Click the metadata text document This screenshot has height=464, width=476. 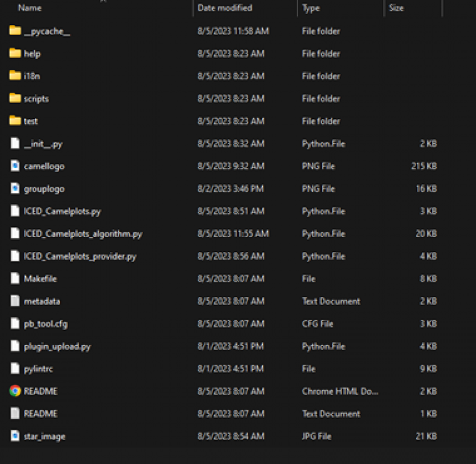coord(42,301)
